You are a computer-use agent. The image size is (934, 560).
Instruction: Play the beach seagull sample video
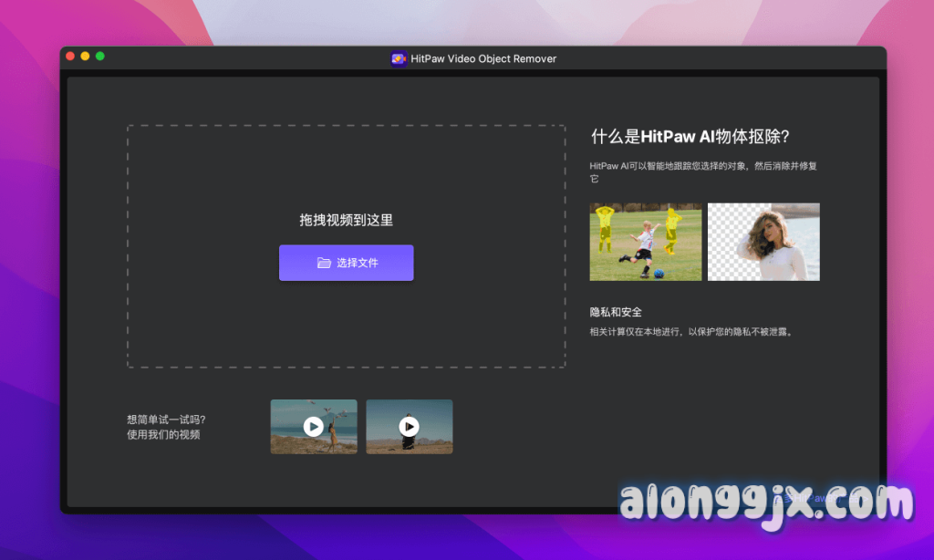[x=313, y=426]
